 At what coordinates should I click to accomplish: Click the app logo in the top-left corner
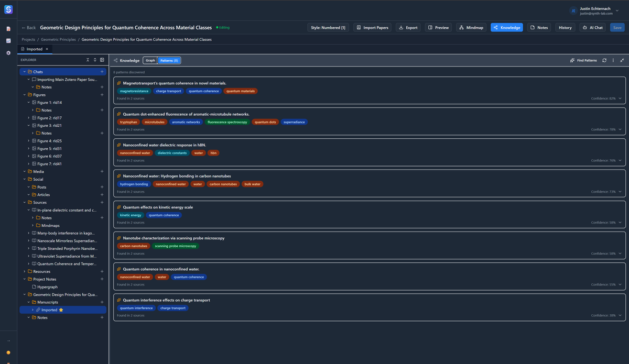8,9
